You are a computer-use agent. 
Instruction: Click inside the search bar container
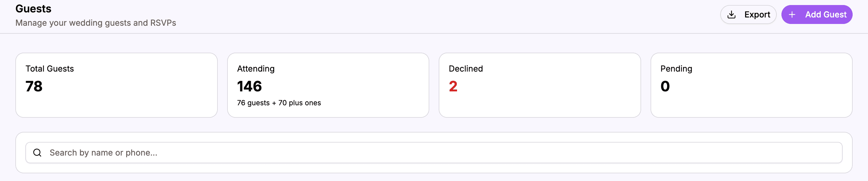(x=434, y=152)
